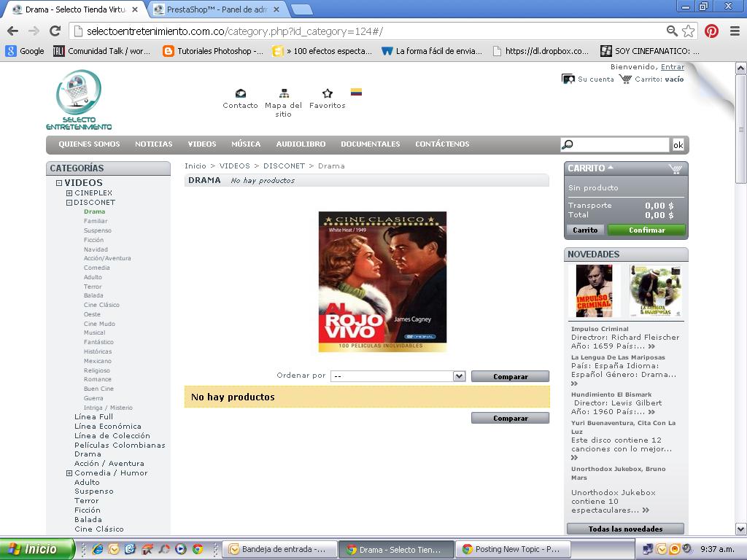Click the zoom magnifier icon in address bar
The image size is (747, 560).
pyautogui.click(x=672, y=31)
